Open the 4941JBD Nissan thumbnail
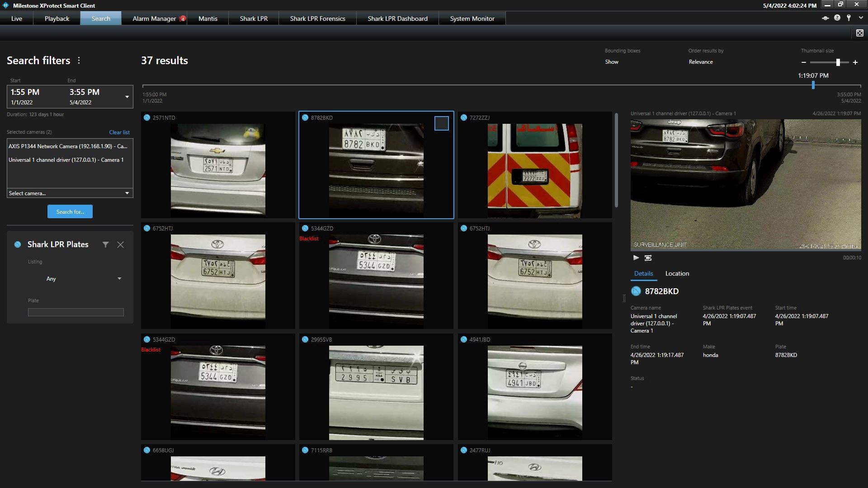The width and height of the screenshot is (868, 488). pos(535,392)
